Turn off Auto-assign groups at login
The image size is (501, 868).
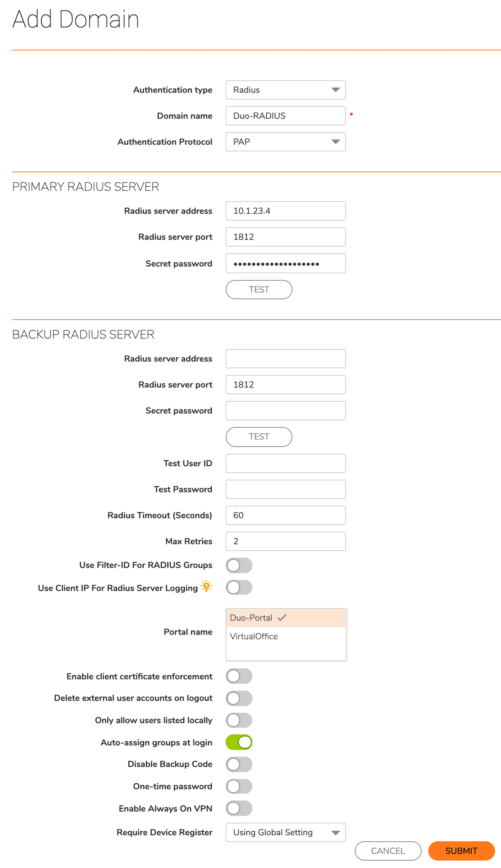(239, 742)
